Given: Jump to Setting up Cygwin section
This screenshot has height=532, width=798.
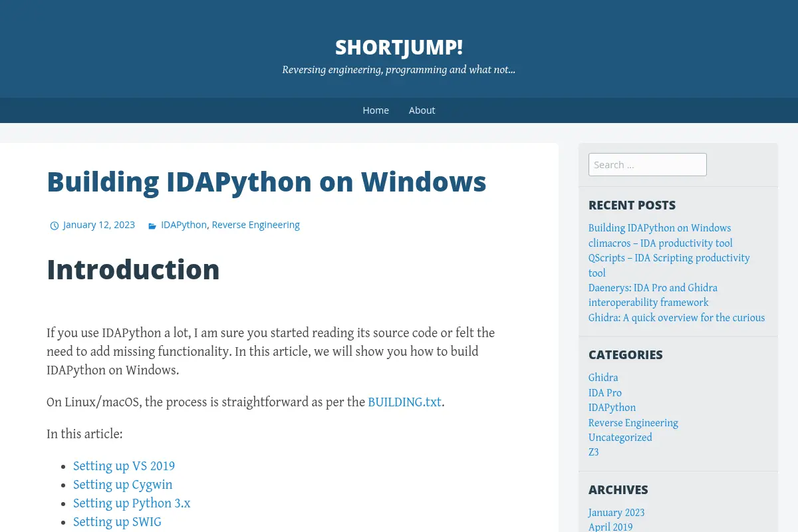Looking at the screenshot, I should pyautogui.click(x=123, y=485).
